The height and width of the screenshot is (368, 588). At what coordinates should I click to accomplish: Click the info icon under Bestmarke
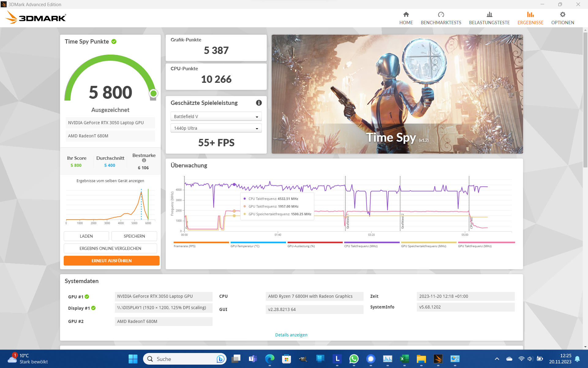tap(144, 160)
